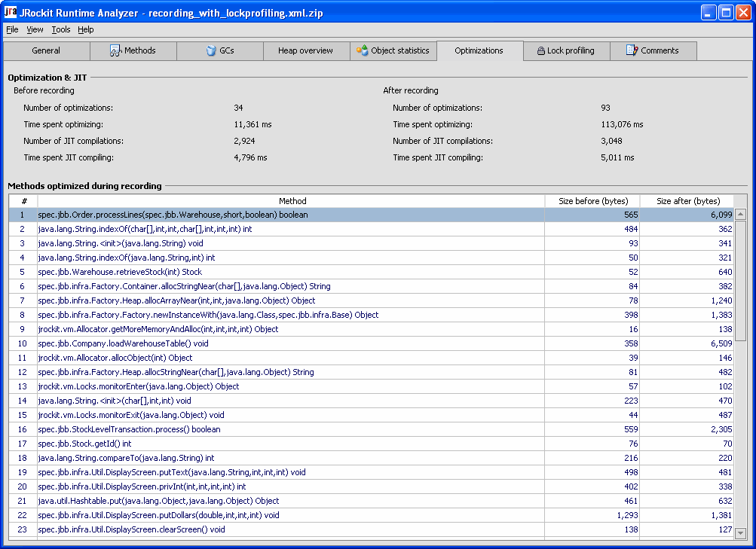
Task: Click the 5,011 ms JIT compiling value
Action: (617, 157)
